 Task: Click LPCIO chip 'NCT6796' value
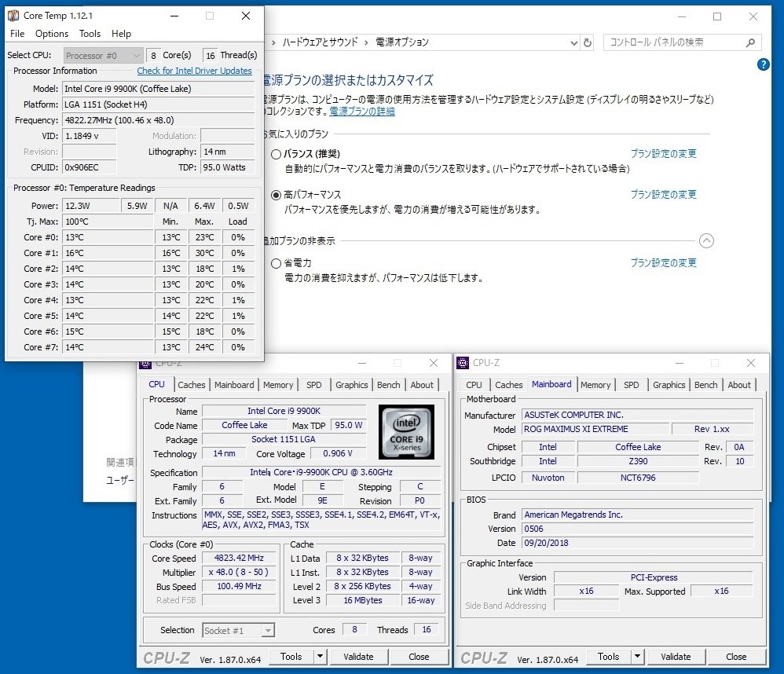pos(638,478)
